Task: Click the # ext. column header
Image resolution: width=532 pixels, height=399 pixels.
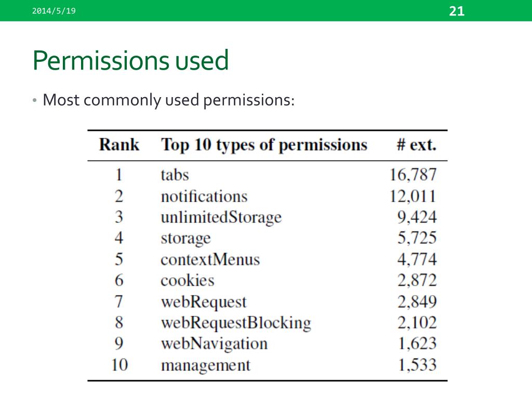Action: coord(416,145)
